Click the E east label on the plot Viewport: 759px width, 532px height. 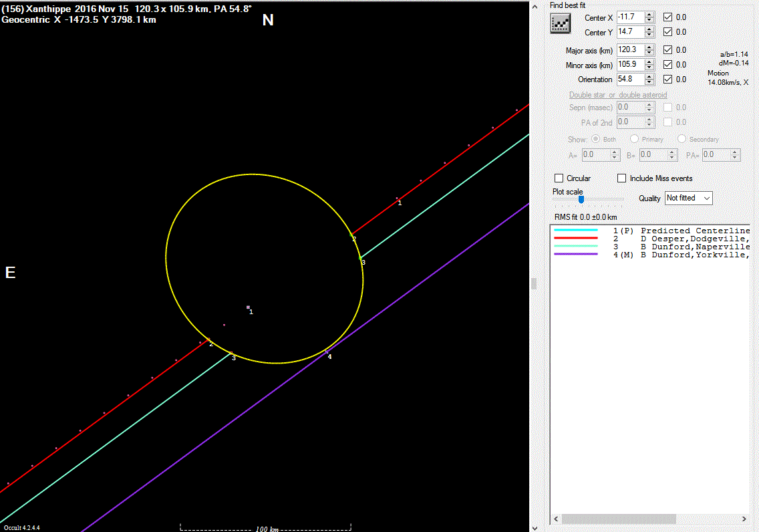10,273
